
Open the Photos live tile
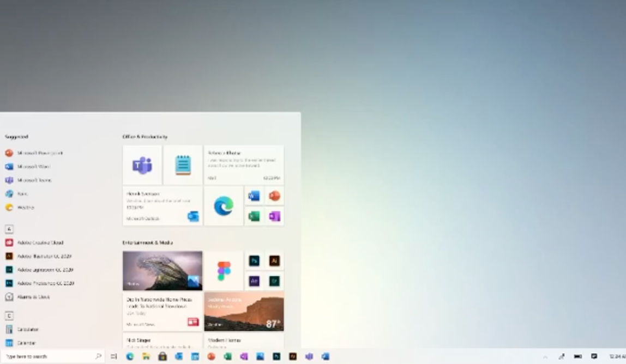point(162,271)
